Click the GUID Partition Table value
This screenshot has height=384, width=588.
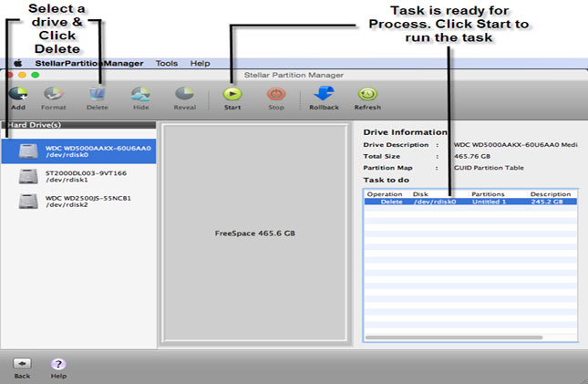click(489, 168)
